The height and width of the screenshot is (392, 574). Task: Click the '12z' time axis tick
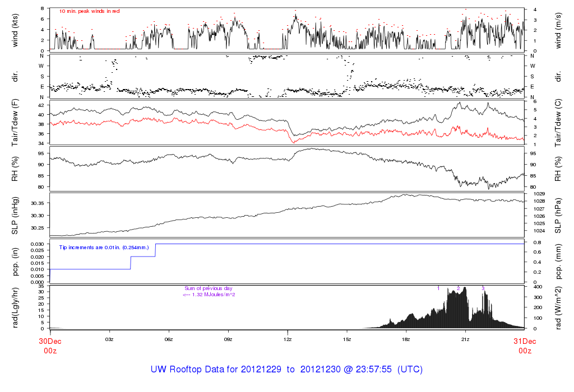coord(288,339)
